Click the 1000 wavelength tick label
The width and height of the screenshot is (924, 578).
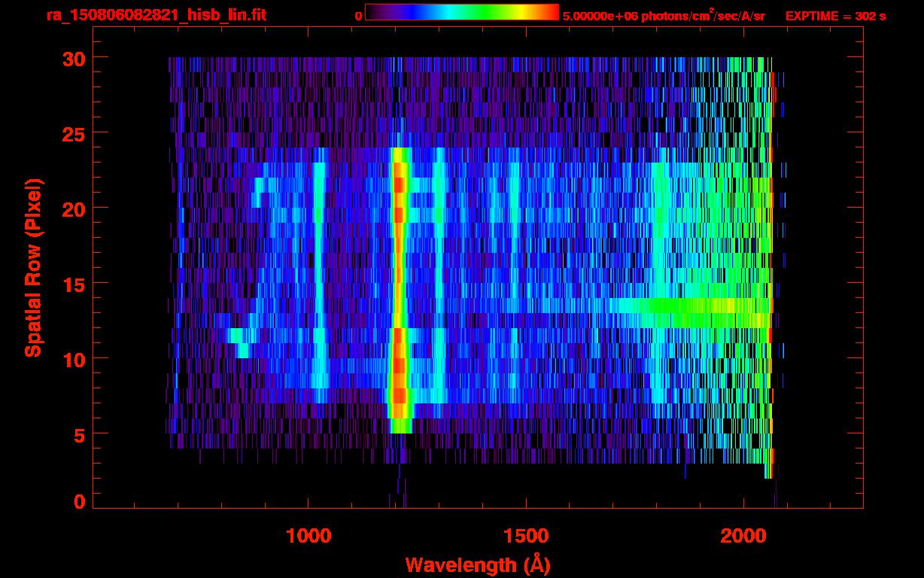pyautogui.click(x=309, y=536)
